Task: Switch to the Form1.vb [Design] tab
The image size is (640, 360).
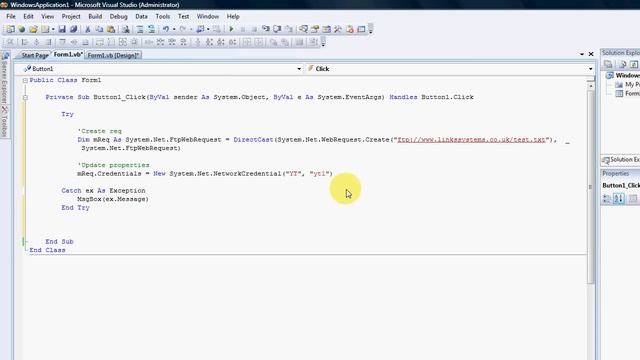Action: (x=113, y=55)
